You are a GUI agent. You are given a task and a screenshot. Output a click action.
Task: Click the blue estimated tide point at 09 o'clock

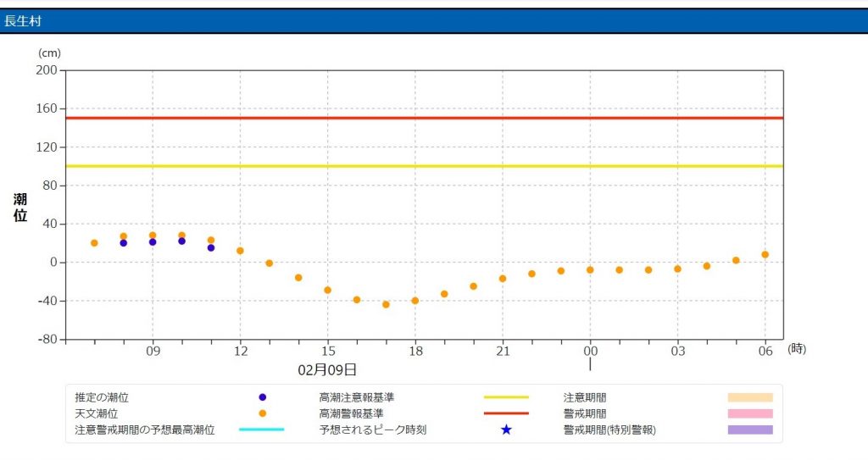point(153,242)
